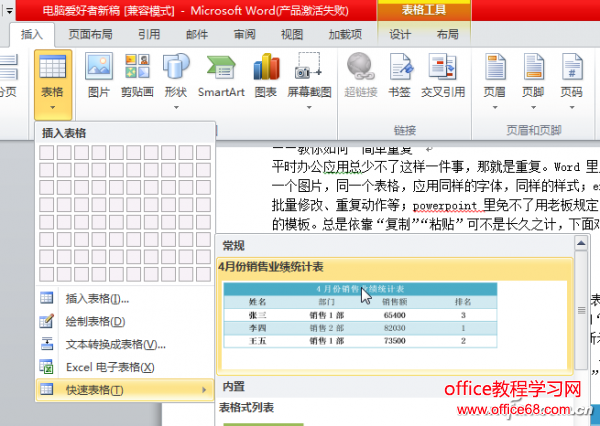The image size is (600, 426).
Task: Click the 常规 category header
Action: pyautogui.click(x=233, y=246)
